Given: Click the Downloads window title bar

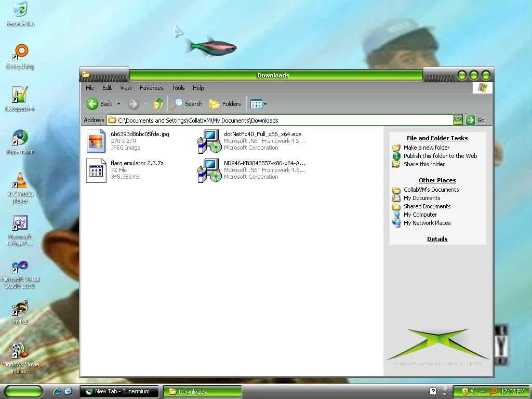Looking at the screenshot, I should 276,75.
